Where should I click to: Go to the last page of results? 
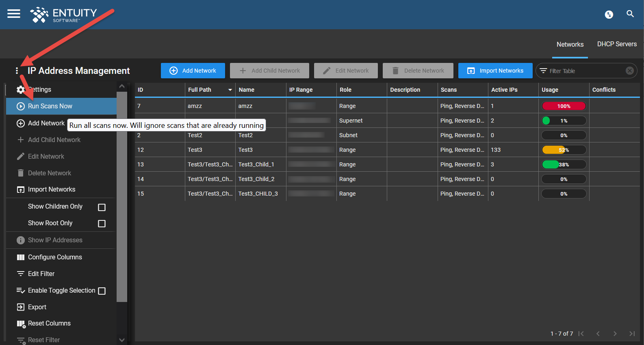632,334
